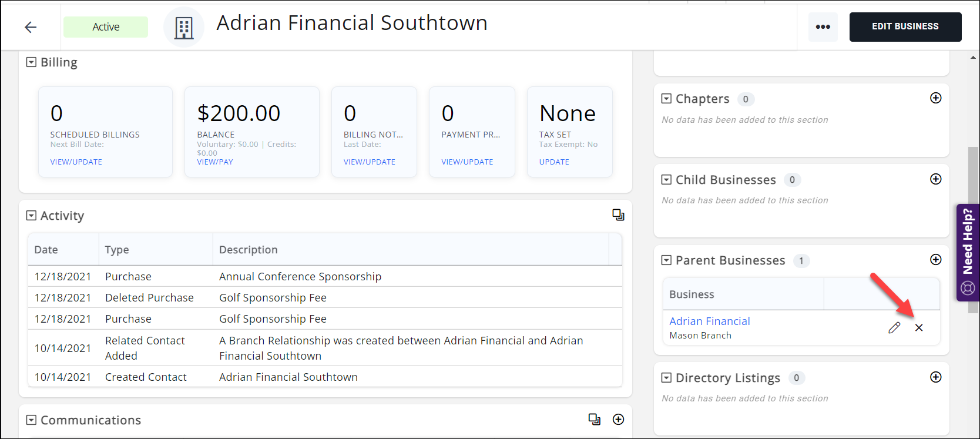Click View/Pay under the $200.00 balance

[215, 162]
